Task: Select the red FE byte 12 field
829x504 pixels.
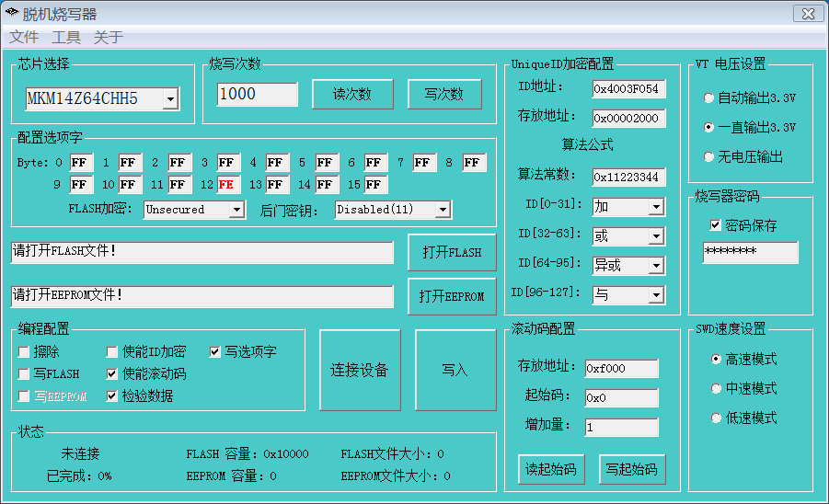Action: click(228, 184)
